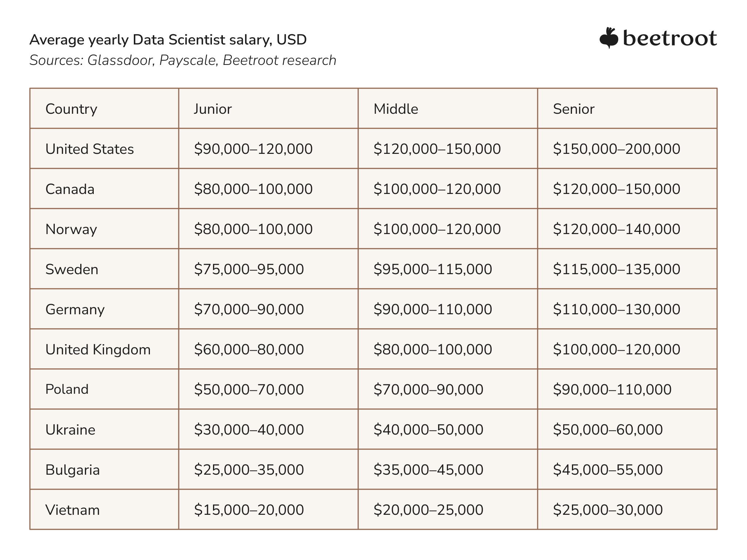Select the Senior column header
This screenshot has width=747, height=560.
(x=573, y=109)
